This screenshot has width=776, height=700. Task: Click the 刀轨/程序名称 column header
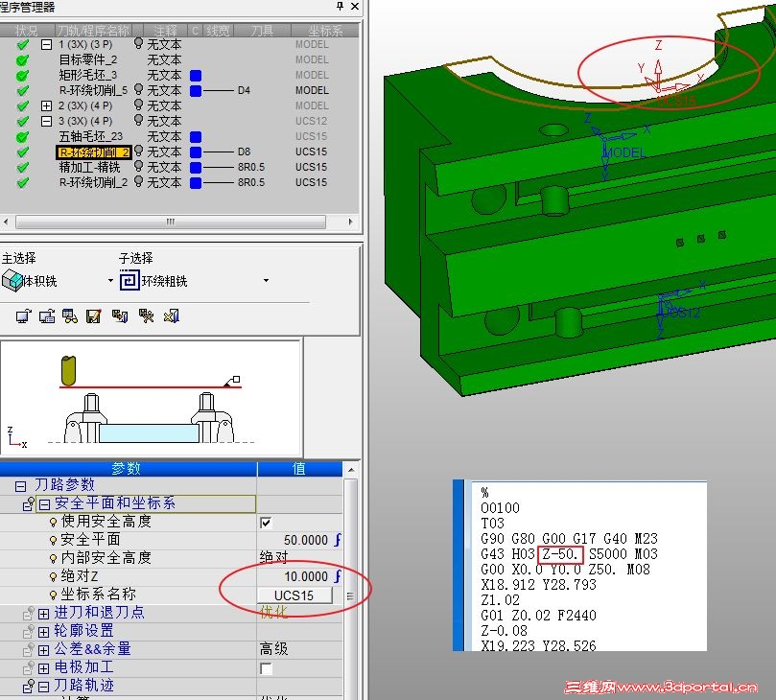click(x=93, y=31)
